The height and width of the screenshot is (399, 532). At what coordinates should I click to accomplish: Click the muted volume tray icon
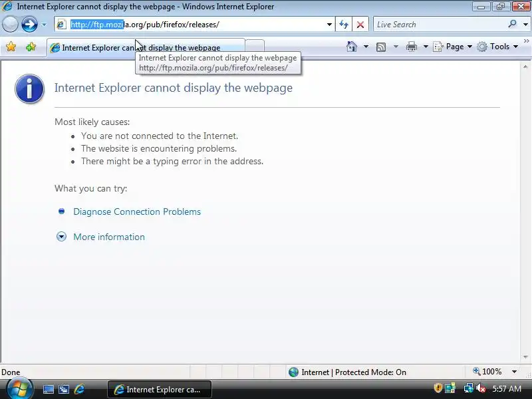point(480,388)
